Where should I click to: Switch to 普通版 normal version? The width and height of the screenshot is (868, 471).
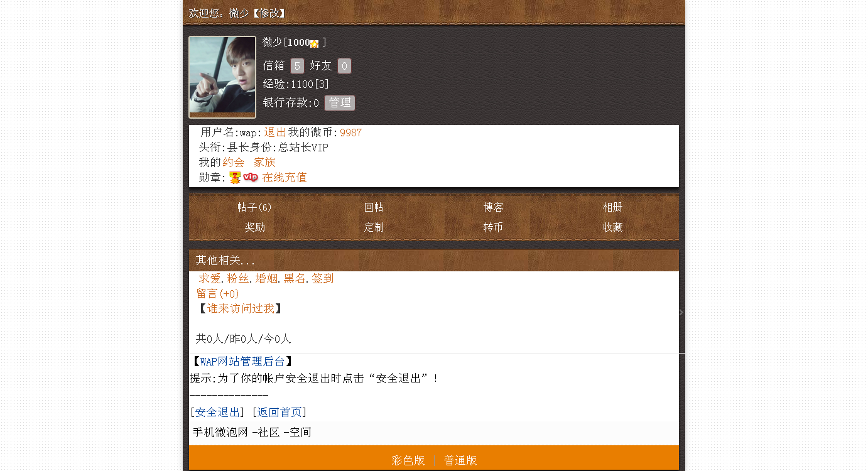(x=460, y=460)
